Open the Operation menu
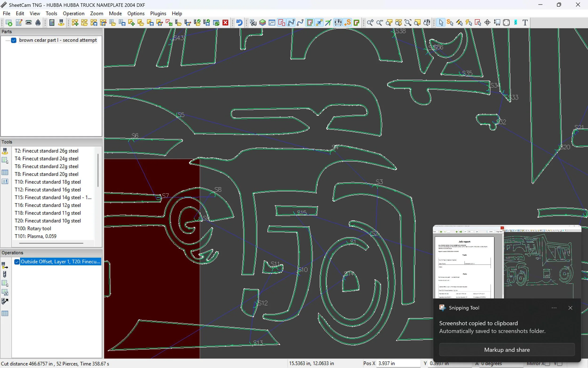Screen dimensions: 588x368 click(x=73, y=14)
